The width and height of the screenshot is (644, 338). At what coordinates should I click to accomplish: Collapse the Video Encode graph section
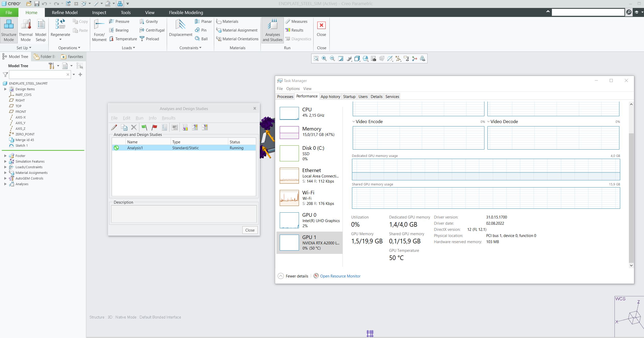click(354, 121)
